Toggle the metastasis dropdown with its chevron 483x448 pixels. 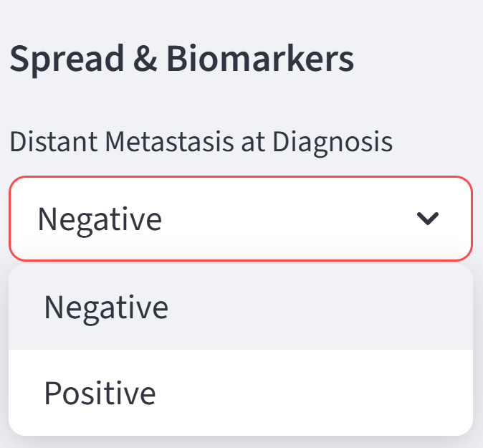[x=428, y=219]
